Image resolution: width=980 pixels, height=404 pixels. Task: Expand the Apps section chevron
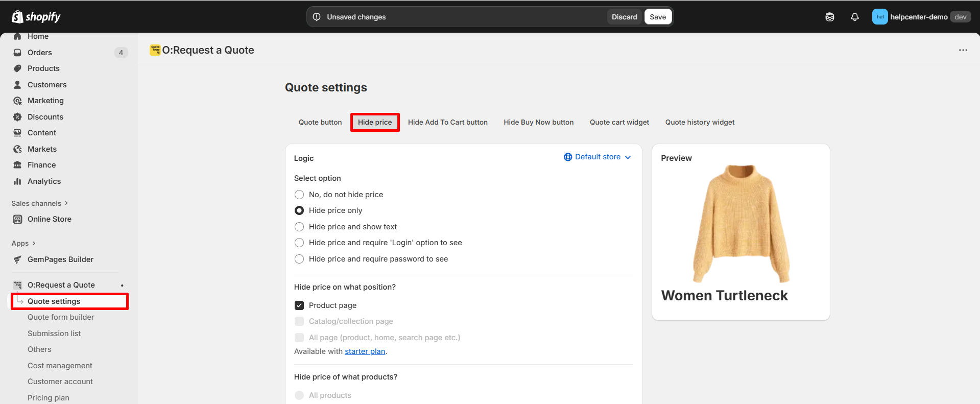34,244
